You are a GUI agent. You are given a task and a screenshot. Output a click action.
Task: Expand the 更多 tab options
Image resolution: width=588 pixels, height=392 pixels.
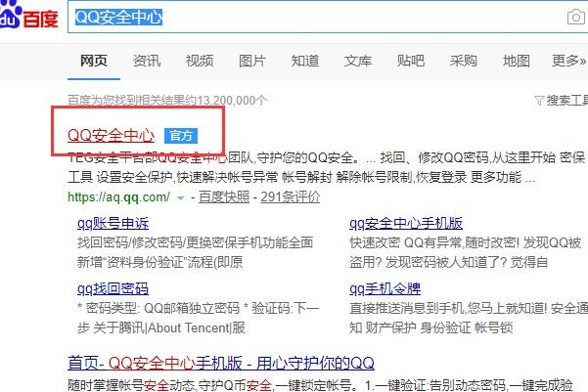(568, 61)
